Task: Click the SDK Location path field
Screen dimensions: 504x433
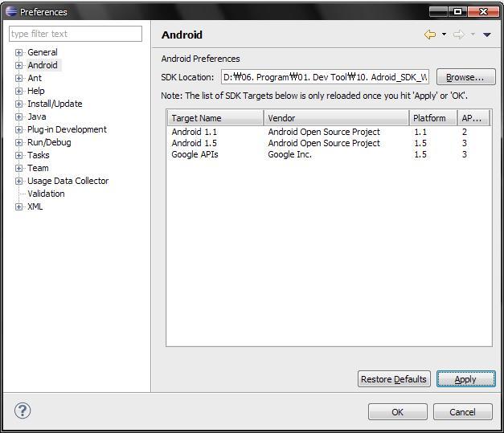Action: [x=325, y=77]
